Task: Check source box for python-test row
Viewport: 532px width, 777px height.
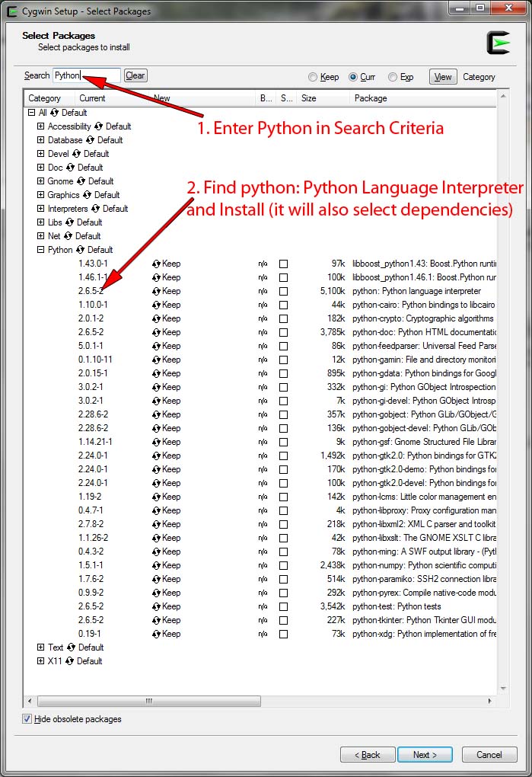Action: 284,606
